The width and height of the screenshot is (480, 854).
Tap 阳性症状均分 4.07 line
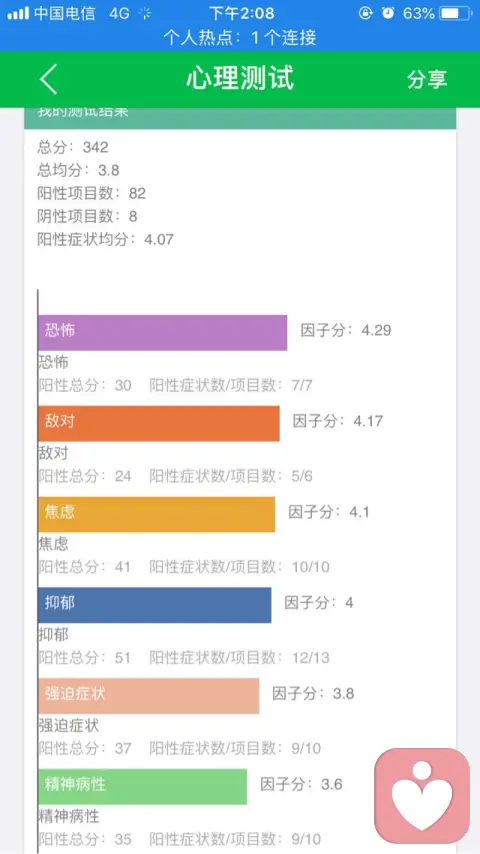click(105, 239)
